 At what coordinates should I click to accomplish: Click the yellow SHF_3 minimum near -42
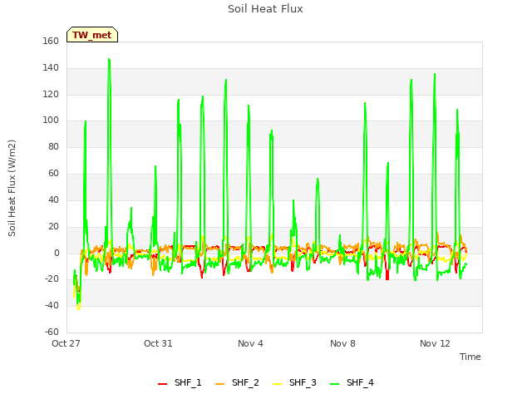click(x=79, y=308)
